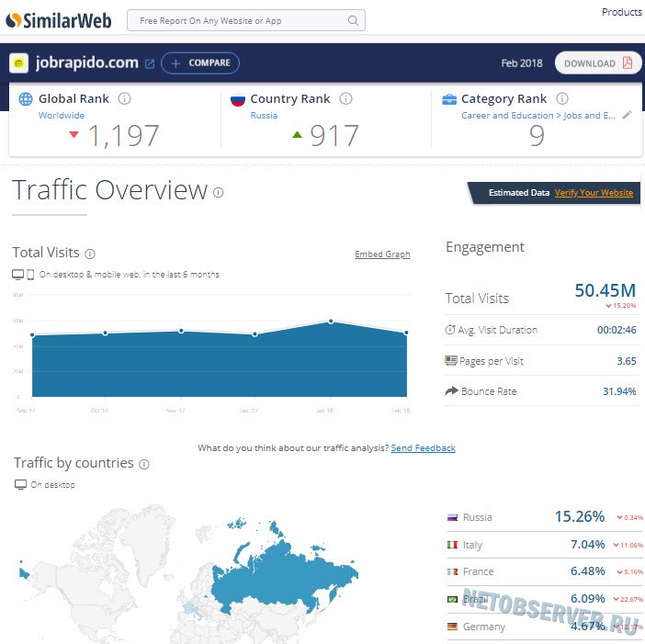
Task: Click the SimilarWeb logo
Action: [59, 20]
